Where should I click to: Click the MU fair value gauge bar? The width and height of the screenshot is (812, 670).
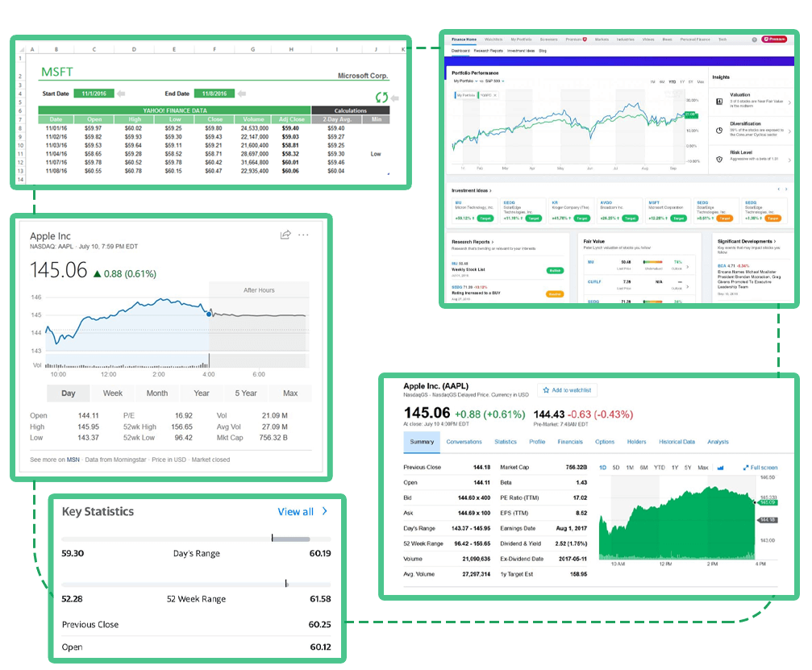pyautogui.click(x=652, y=262)
